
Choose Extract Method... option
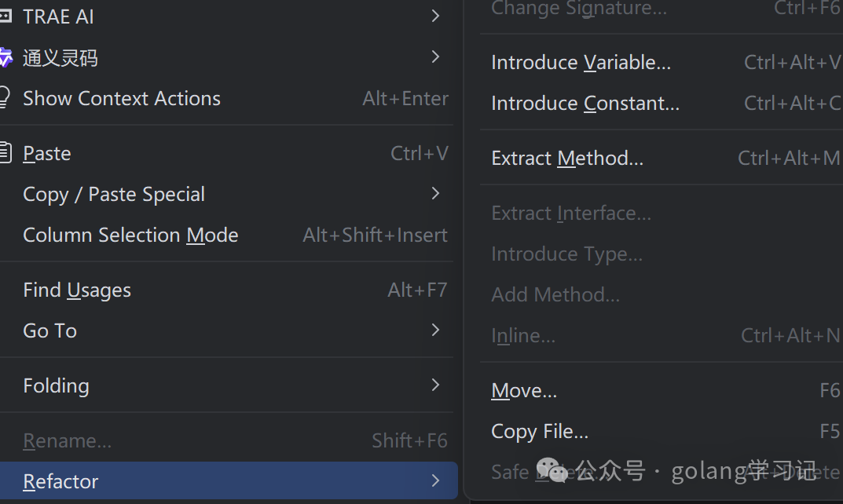point(566,158)
